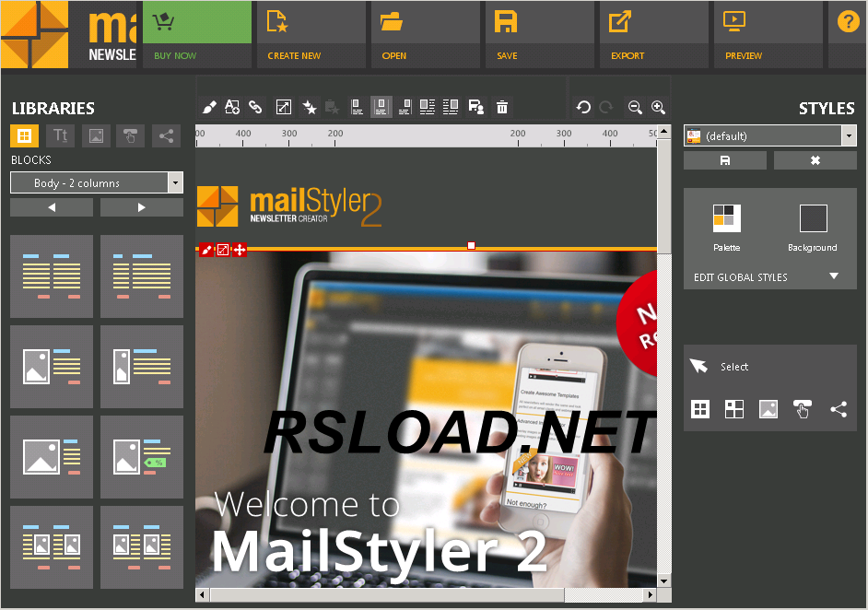Open the Buttons library
The image size is (868, 610).
130,135
